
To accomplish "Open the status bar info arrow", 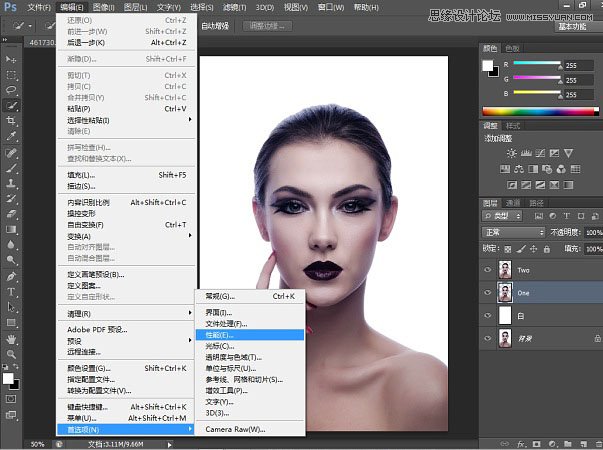I will (170, 444).
